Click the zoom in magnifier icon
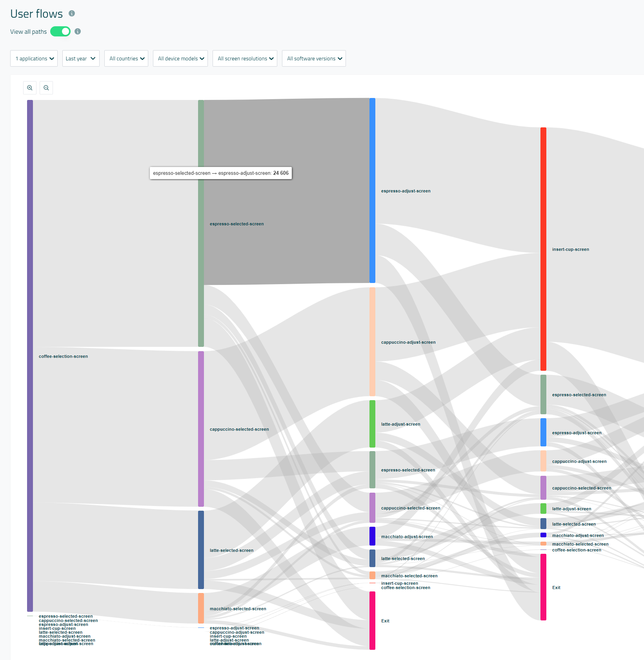Image resolution: width=644 pixels, height=660 pixels. point(30,88)
